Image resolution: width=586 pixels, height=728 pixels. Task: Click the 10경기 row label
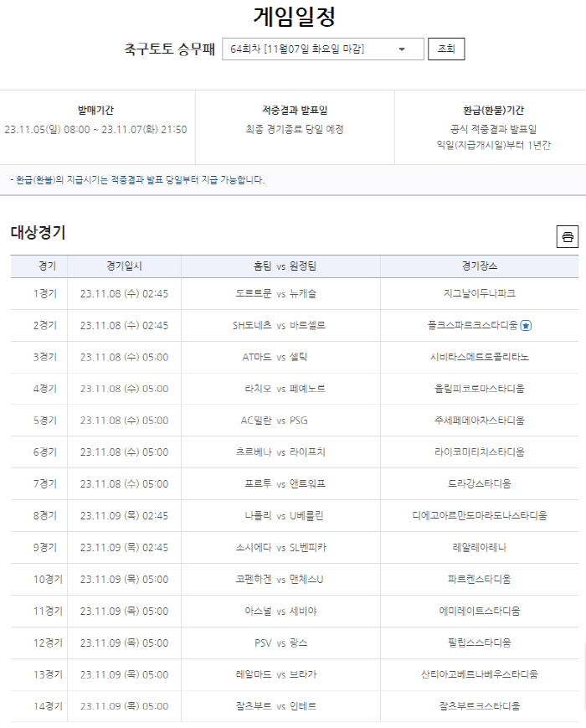(x=48, y=580)
